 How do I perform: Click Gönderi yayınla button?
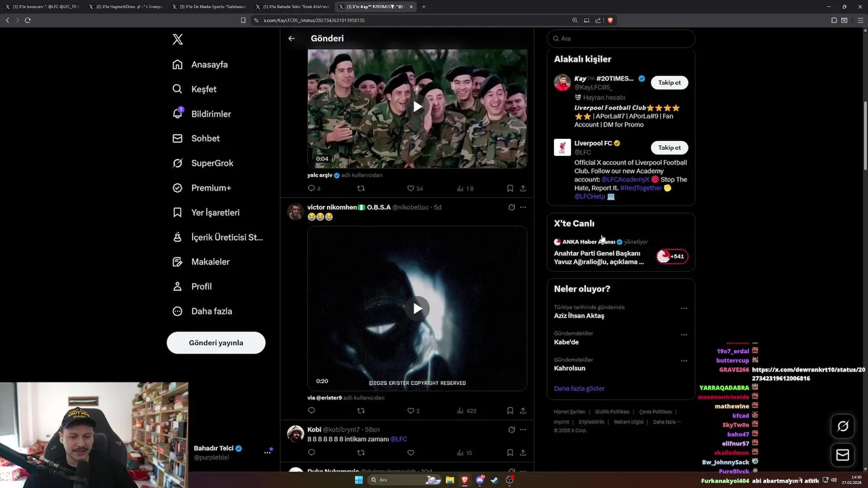point(216,342)
